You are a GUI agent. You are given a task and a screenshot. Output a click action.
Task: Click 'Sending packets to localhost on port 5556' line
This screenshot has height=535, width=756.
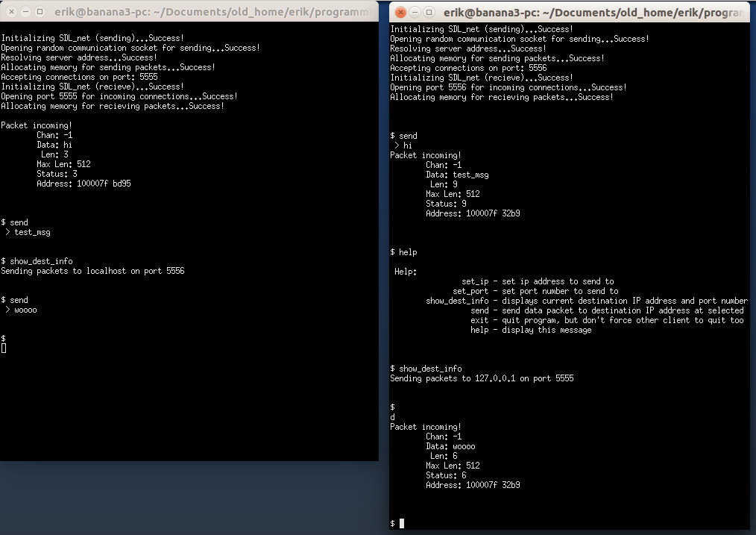pos(92,271)
